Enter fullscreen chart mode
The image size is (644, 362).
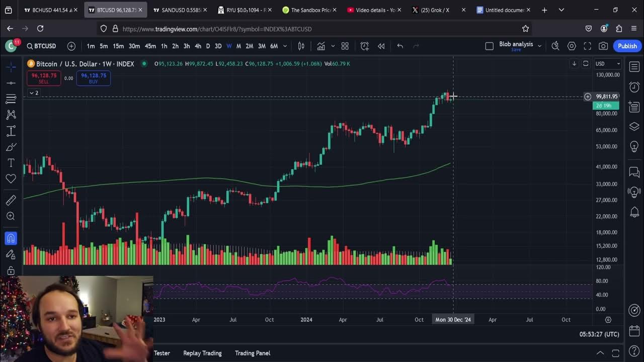coord(587,46)
